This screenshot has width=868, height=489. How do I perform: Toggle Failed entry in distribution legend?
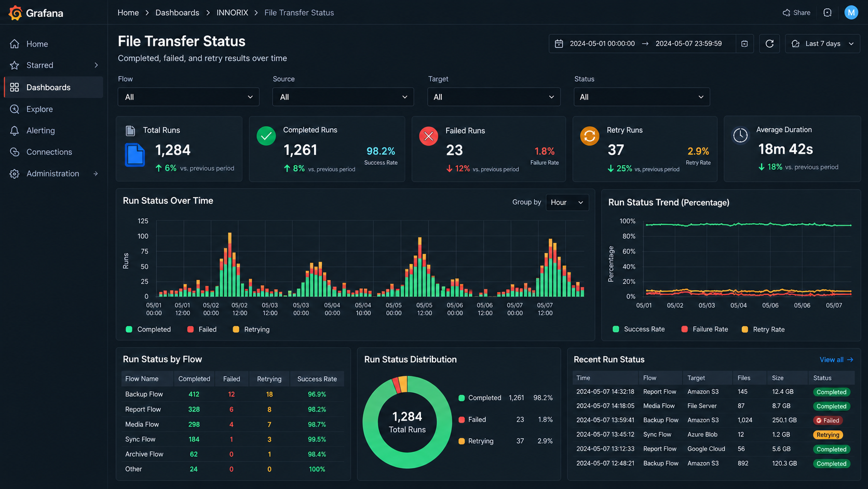tap(472, 420)
